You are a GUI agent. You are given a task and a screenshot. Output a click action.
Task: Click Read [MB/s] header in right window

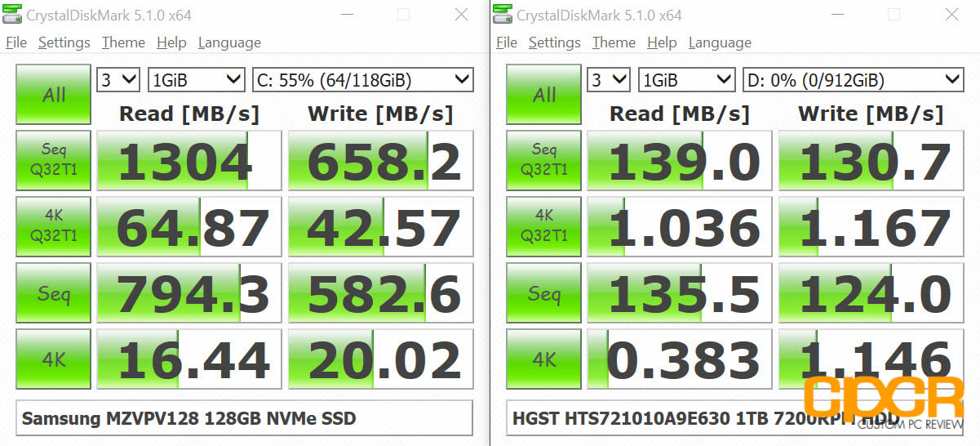pos(679,114)
